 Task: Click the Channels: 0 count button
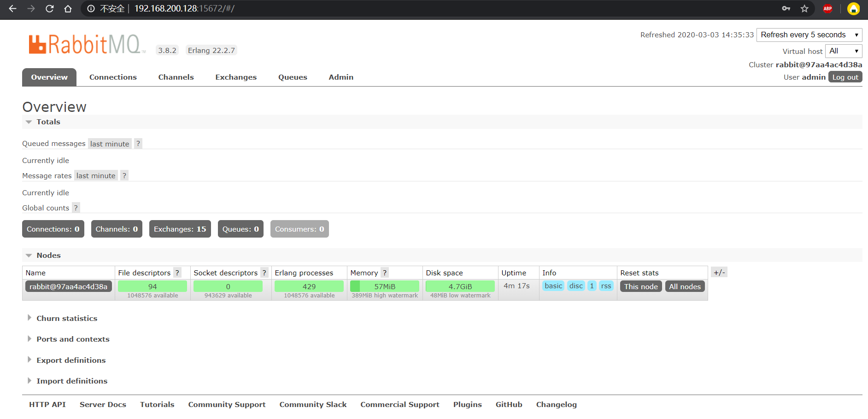(x=117, y=229)
